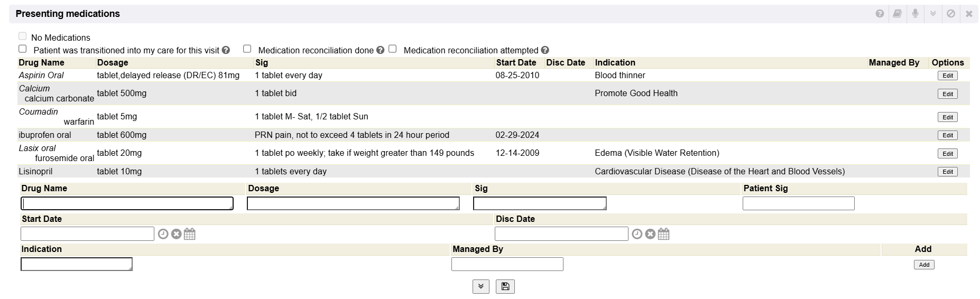980x299 pixels.
Task: Click the floppy disk save icon
Action: coord(505,286)
